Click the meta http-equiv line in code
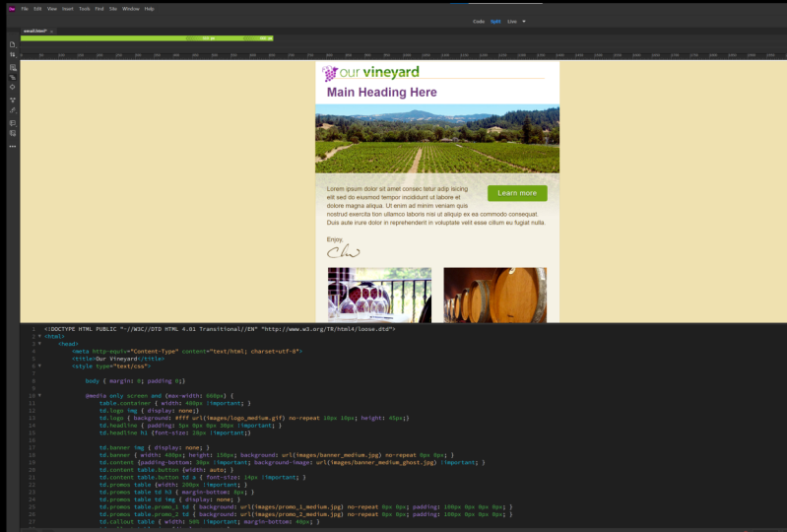 (x=187, y=352)
